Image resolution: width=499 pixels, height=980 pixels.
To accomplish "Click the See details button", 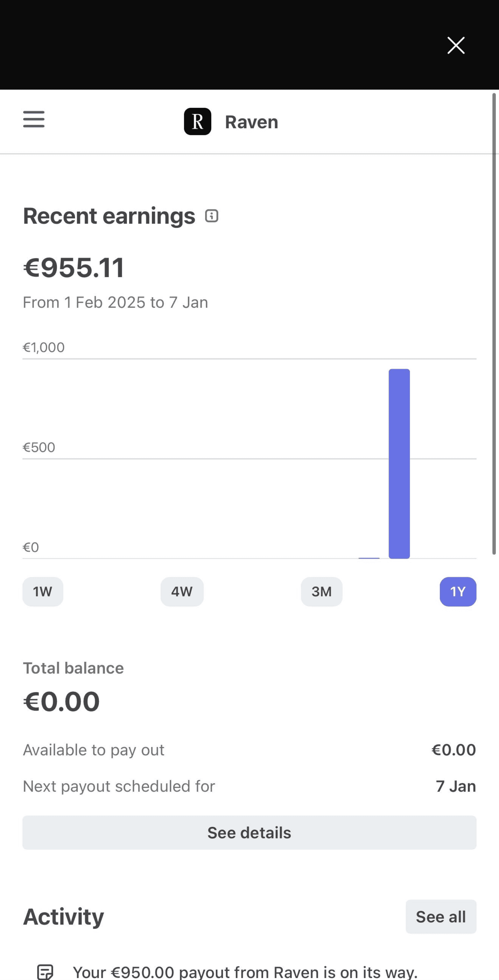I will [x=249, y=832].
